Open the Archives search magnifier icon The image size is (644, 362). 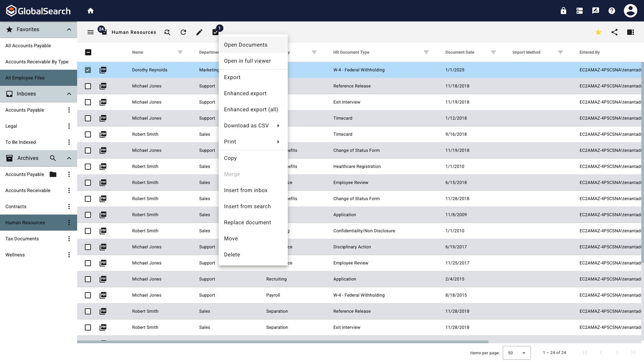click(53, 158)
